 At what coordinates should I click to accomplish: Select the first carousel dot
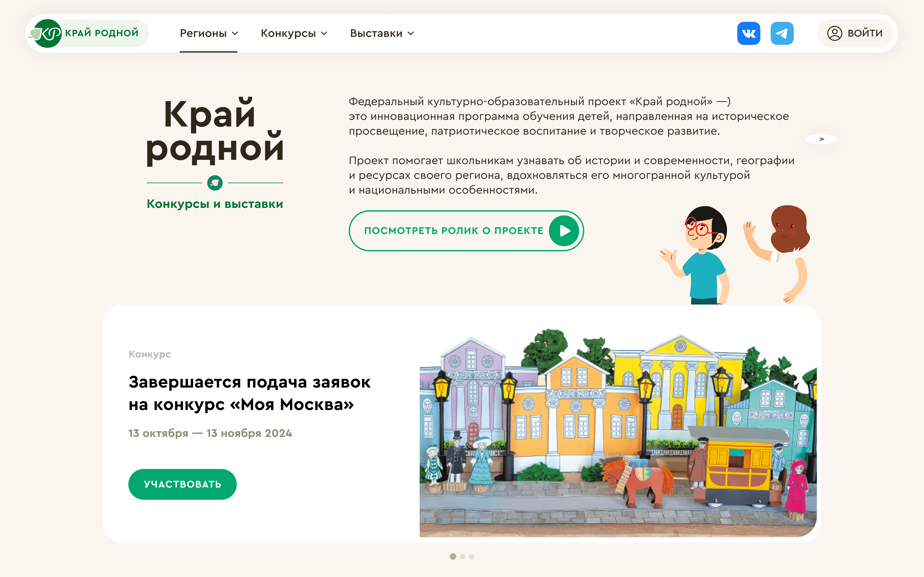[453, 556]
